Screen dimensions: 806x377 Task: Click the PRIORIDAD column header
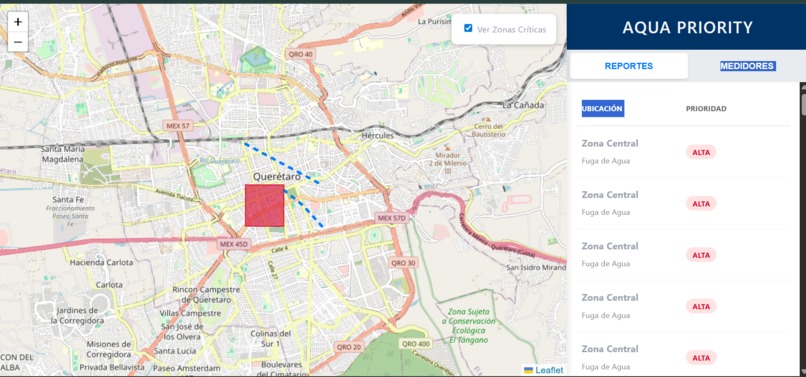pyautogui.click(x=706, y=109)
